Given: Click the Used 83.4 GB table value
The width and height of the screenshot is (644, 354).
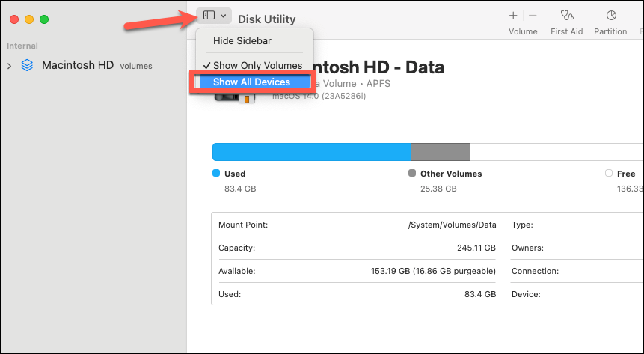Looking at the screenshot, I should coord(480,294).
